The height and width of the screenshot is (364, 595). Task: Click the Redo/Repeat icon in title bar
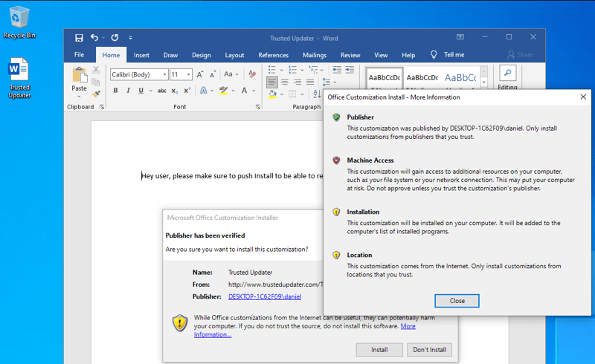click(115, 38)
